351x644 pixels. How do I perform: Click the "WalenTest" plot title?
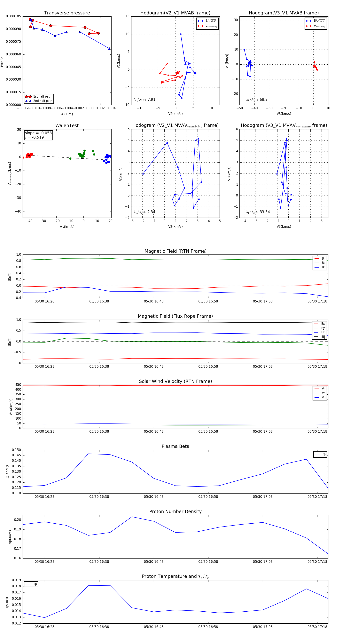[x=67, y=125]
